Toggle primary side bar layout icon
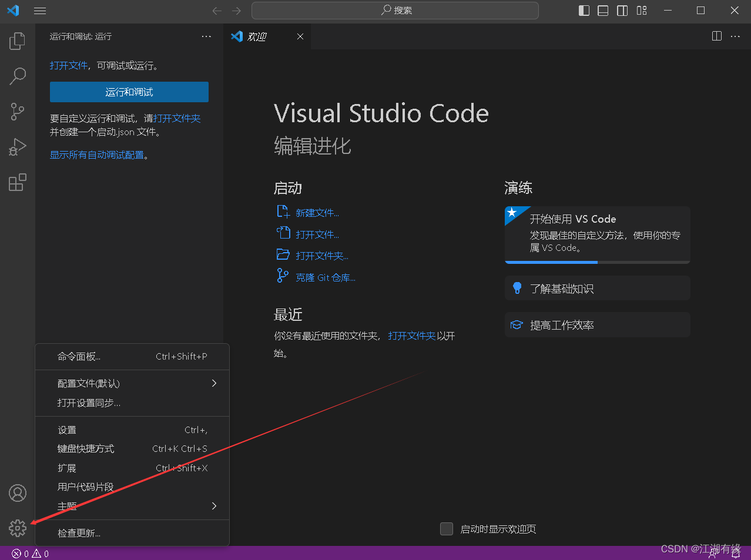 (584, 11)
